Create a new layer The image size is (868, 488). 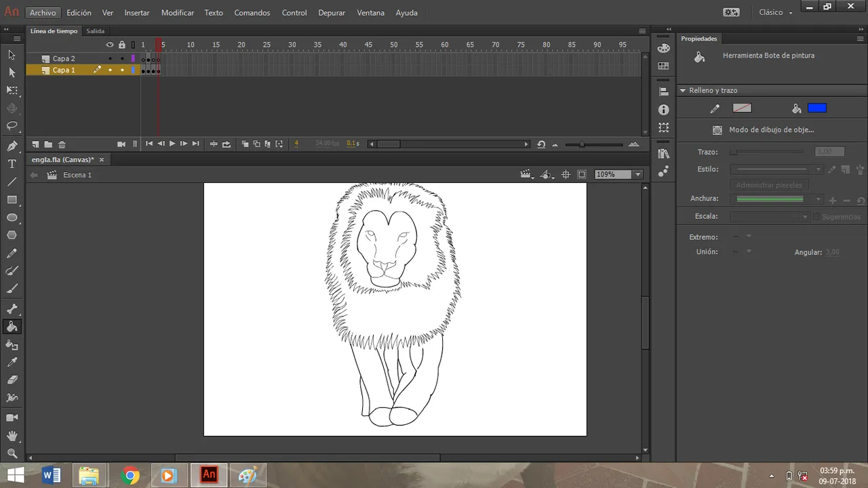[35, 144]
